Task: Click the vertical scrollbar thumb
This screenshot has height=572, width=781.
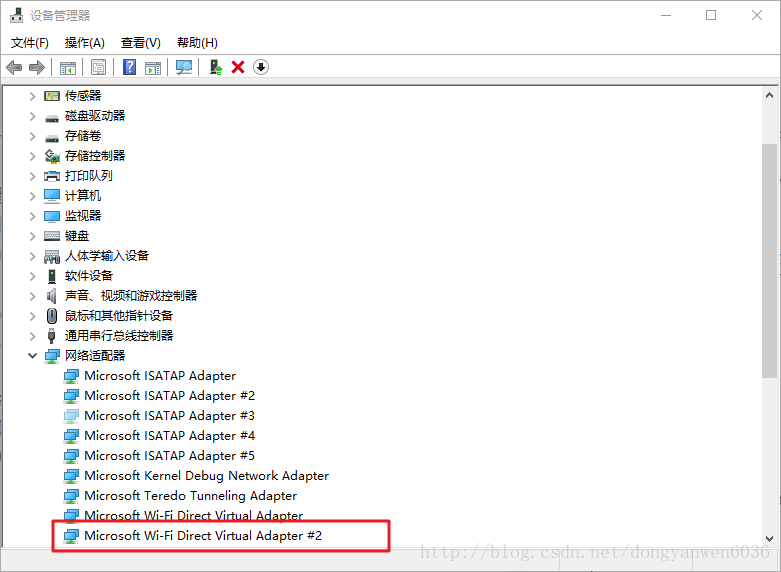Action: coord(769,260)
